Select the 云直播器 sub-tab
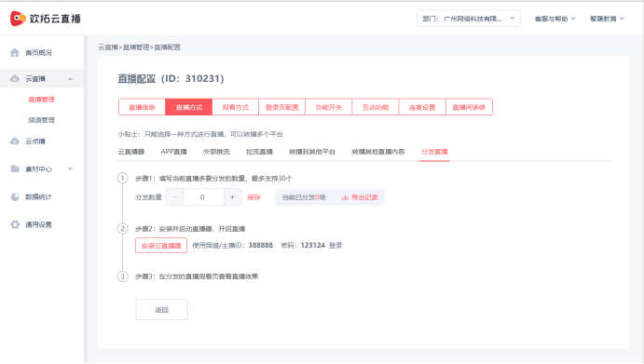This screenshot has width=644, height=364. pyautogui.click(x=131, y=152)
